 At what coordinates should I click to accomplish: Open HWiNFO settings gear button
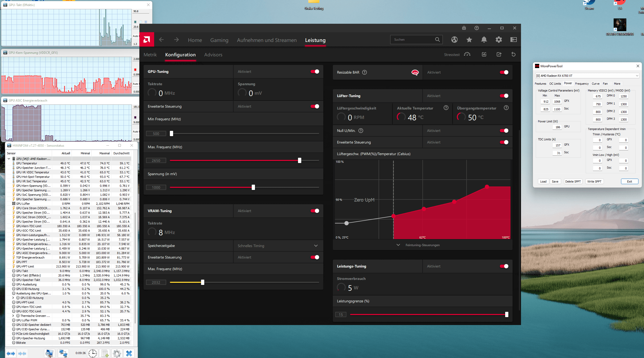[x=117, y=353]
